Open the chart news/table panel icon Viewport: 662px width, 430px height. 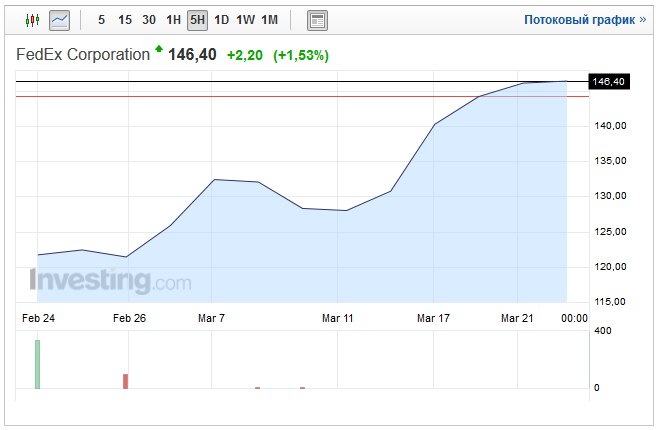[317, 20]
